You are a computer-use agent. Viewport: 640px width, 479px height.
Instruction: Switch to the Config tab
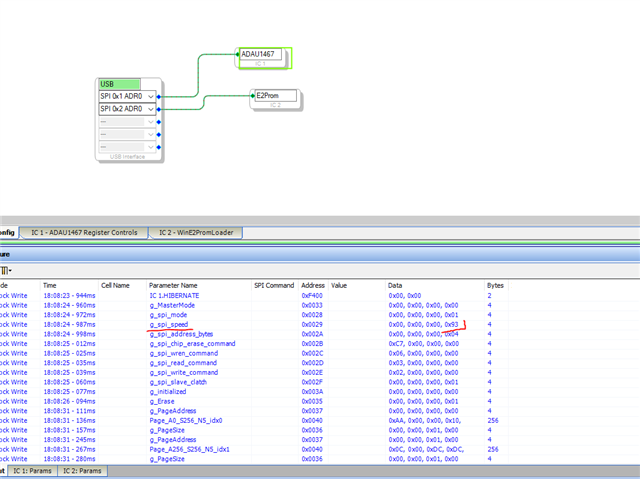[x=8, y=233]
